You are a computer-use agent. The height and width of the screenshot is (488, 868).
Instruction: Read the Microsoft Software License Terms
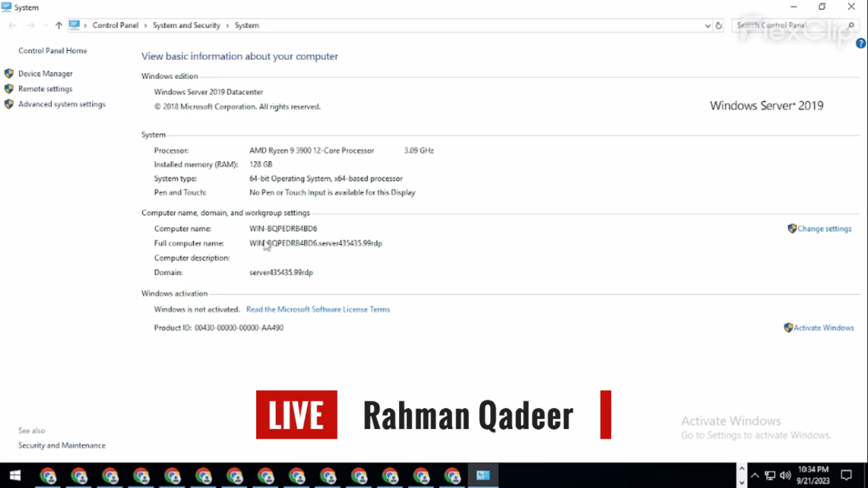318,309
